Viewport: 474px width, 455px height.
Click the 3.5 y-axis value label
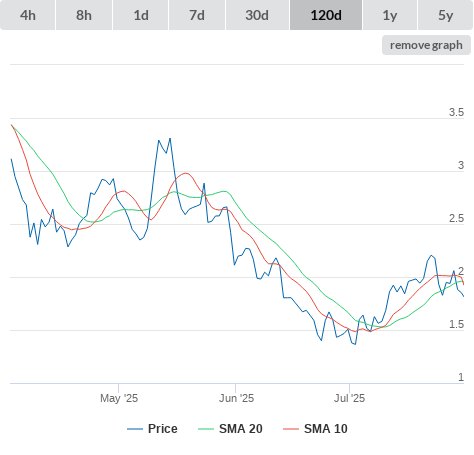tap(456, 112)
